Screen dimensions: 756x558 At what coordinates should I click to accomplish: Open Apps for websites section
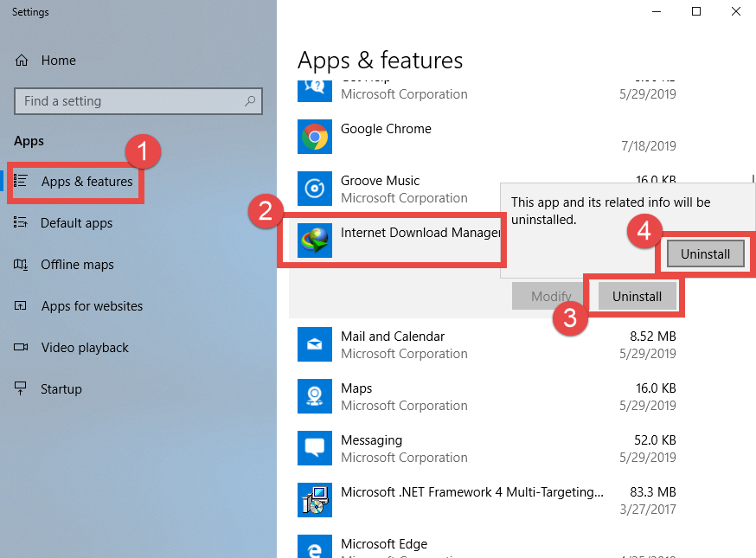pyautogui.click(x=92, y=306)
